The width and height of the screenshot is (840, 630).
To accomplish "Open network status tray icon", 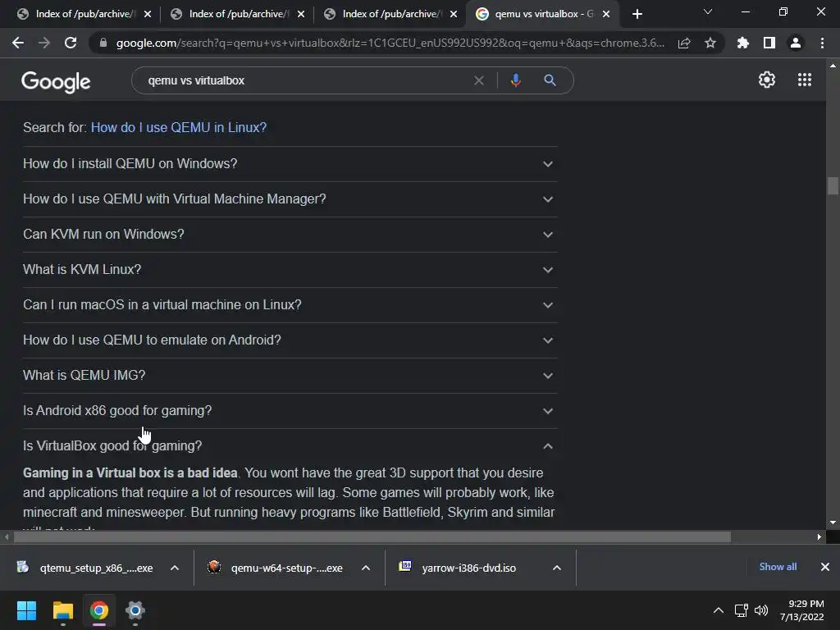I will point(742,610).
